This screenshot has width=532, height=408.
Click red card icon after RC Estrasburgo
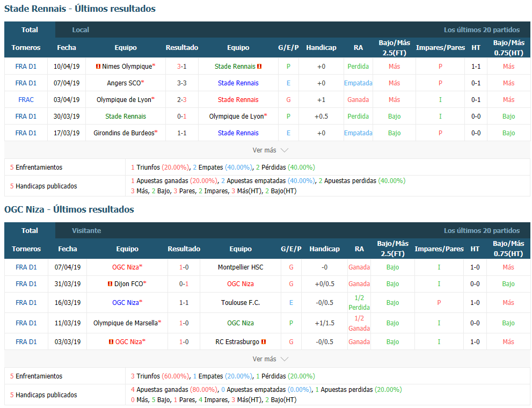(x=264, y=342)
